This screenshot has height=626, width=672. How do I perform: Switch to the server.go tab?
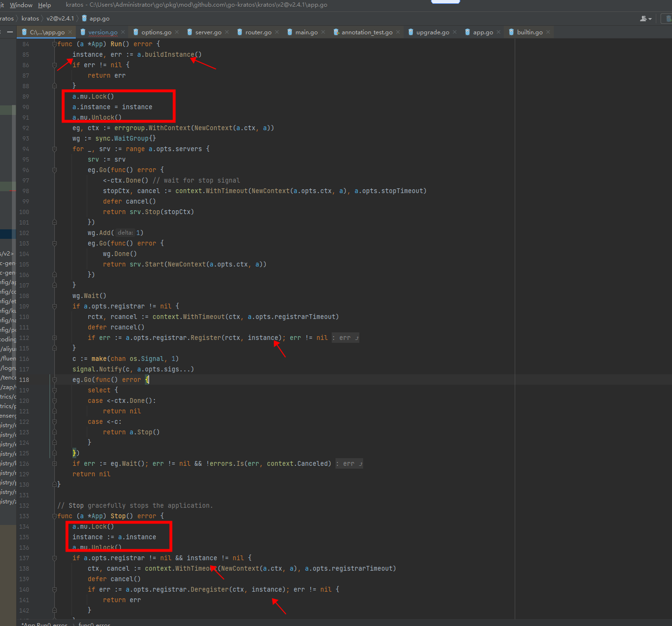pyautogui.click(x=208, y=32)
